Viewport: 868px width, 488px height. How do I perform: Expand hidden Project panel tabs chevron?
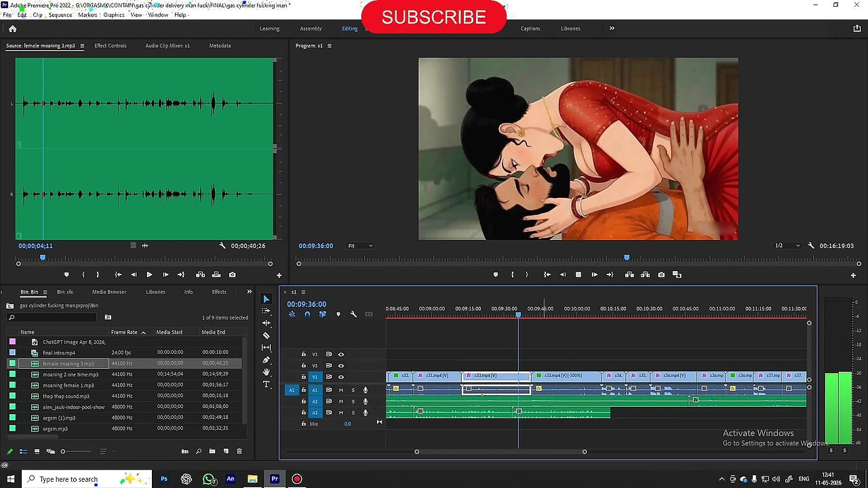click(x=249, y=292)
